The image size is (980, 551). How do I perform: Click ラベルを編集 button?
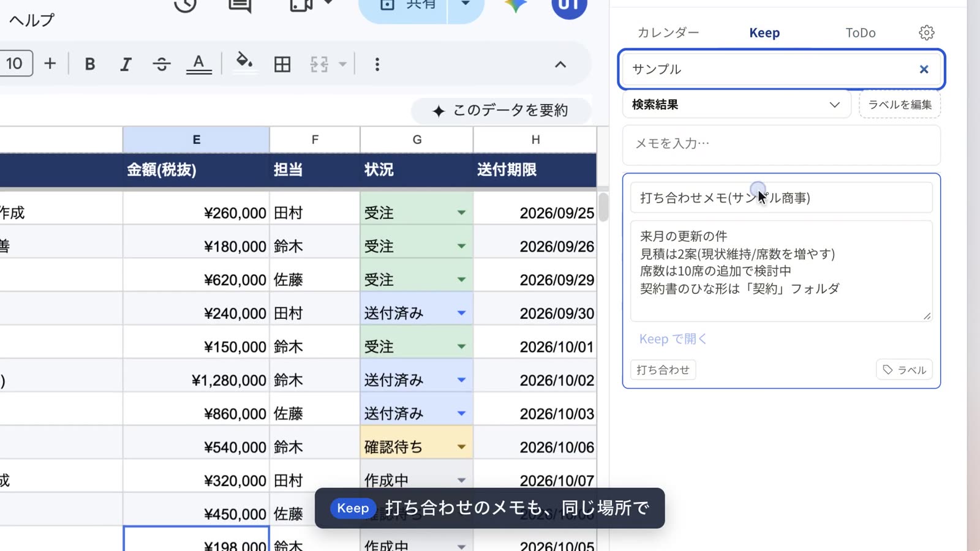pyautogui.click(x=900, y=105)
